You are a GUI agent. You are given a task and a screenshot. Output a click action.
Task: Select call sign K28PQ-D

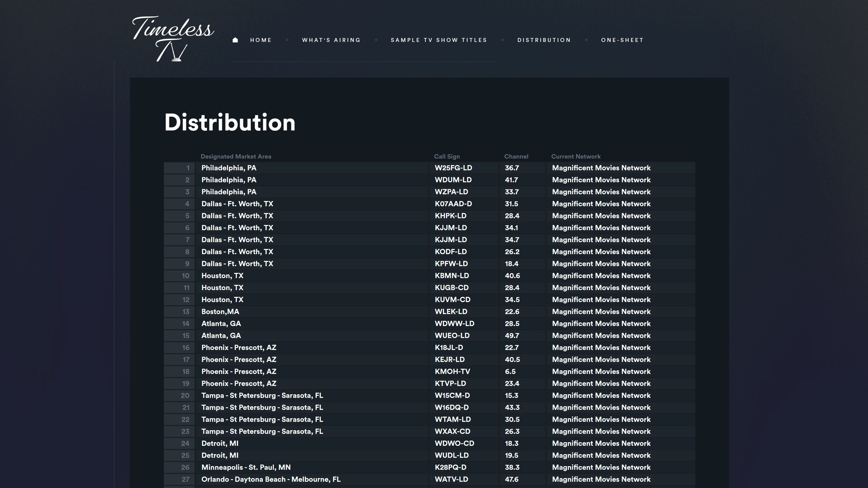tap(450, 467)
